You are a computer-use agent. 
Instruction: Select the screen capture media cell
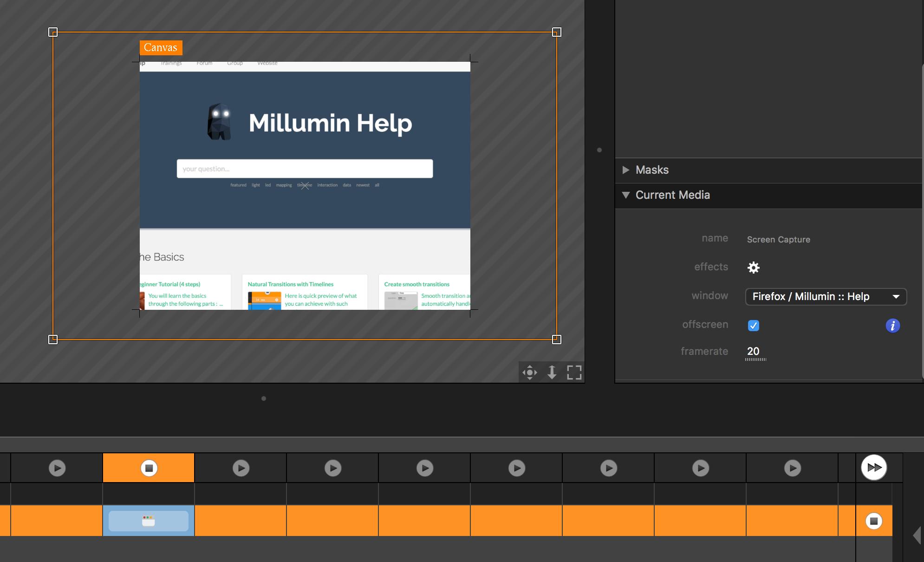(x=149, y=521)
